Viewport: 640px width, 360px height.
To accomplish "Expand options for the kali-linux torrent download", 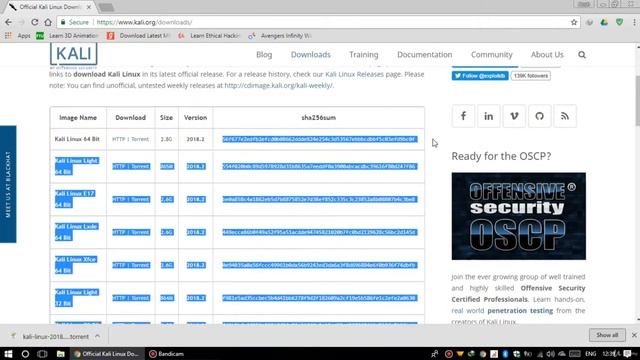I will click(98, 336).
